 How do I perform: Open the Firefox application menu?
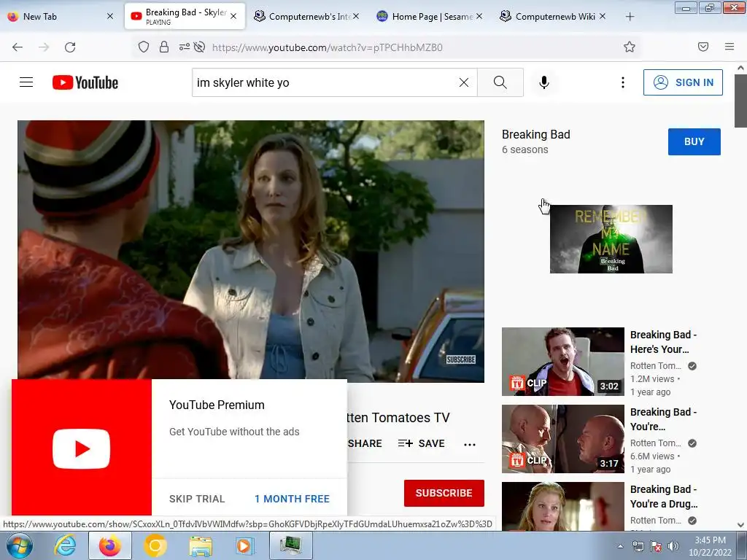tap(729, 47)
